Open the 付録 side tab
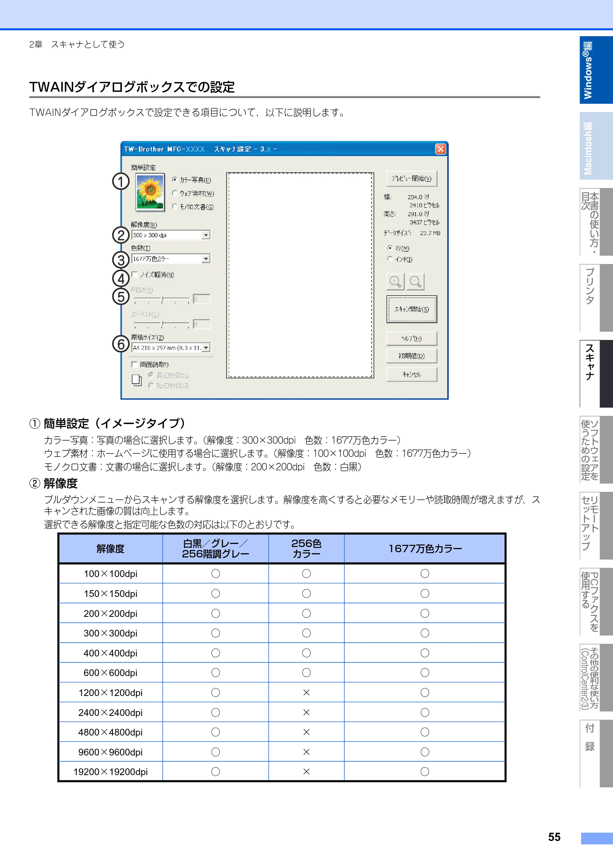This screenshot has width=613, height=868. 596,753
